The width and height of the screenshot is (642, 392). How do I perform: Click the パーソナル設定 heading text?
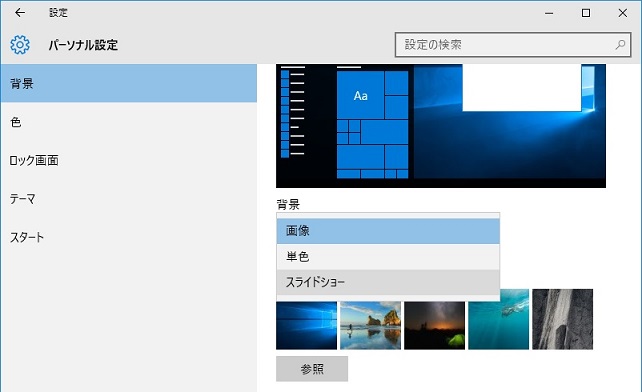point(83,45)
